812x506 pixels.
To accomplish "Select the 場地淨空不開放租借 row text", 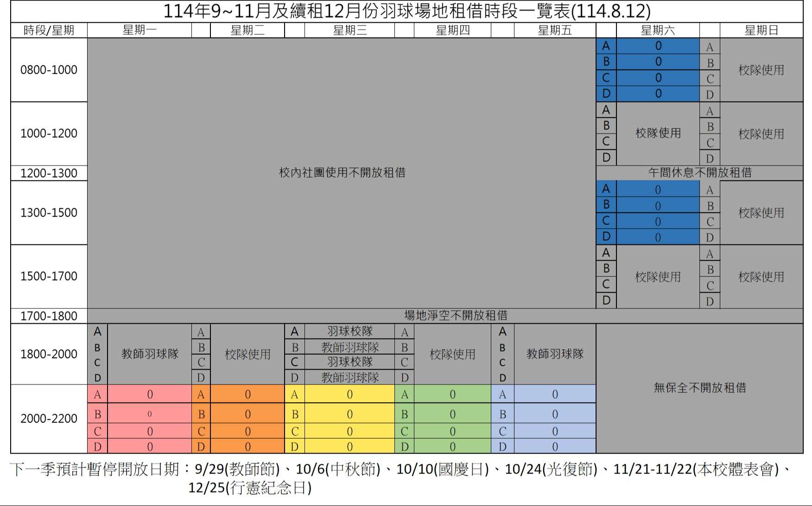I will coord(456,315).
